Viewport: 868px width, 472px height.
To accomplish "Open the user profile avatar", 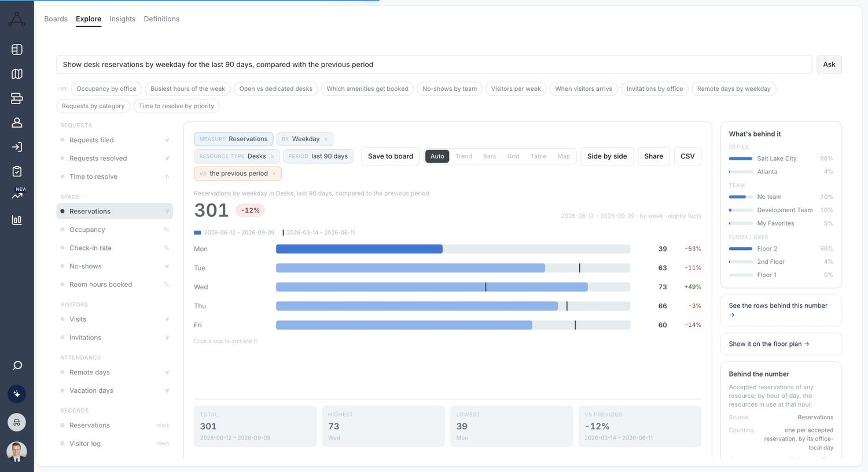I will tap(17, 451).
